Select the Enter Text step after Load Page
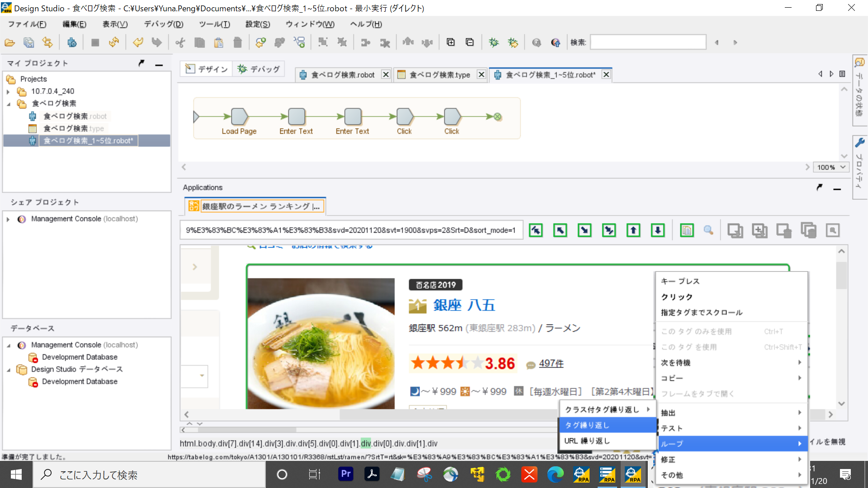The width and height of the screenshot is (868, 488). (297, 117)
